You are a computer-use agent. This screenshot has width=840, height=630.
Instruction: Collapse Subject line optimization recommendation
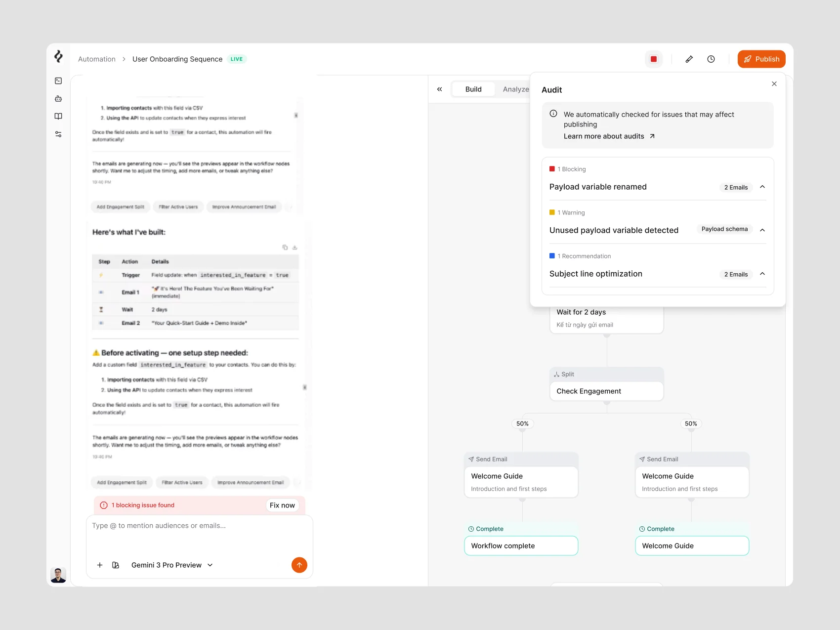[762, 274]
